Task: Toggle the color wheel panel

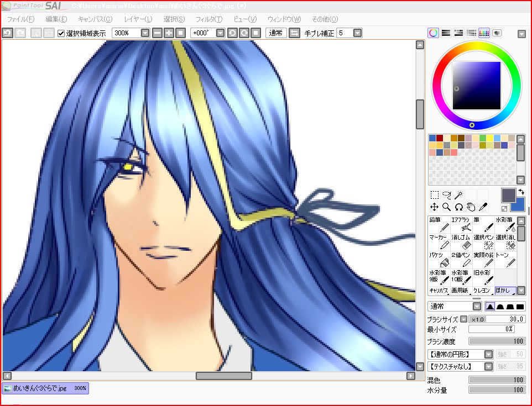Action: pyautogui.click(x=433, y=33)
